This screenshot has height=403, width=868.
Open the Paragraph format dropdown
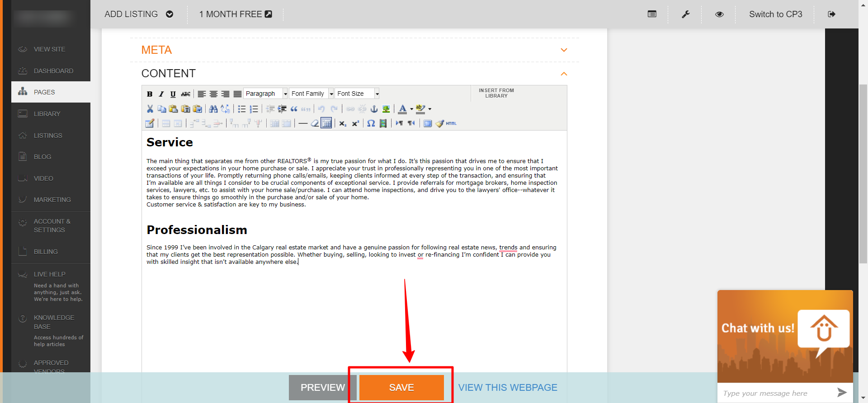tap(265, 94)
